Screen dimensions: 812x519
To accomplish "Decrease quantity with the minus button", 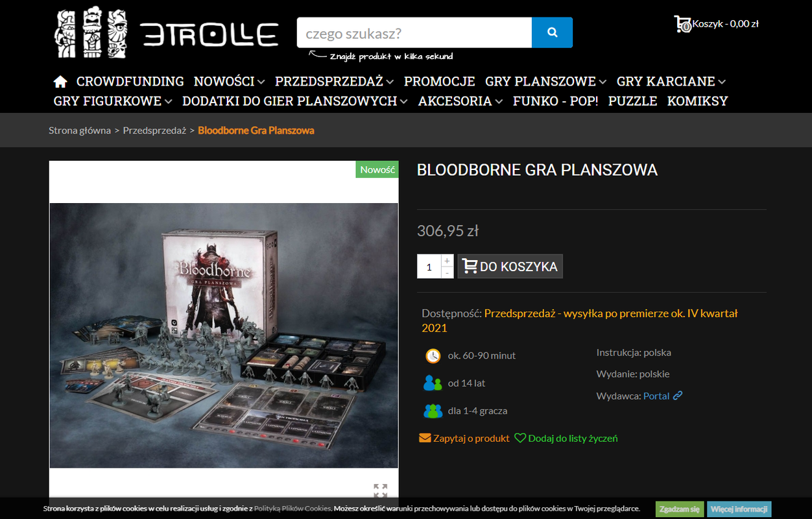I will tap(447, 272).
